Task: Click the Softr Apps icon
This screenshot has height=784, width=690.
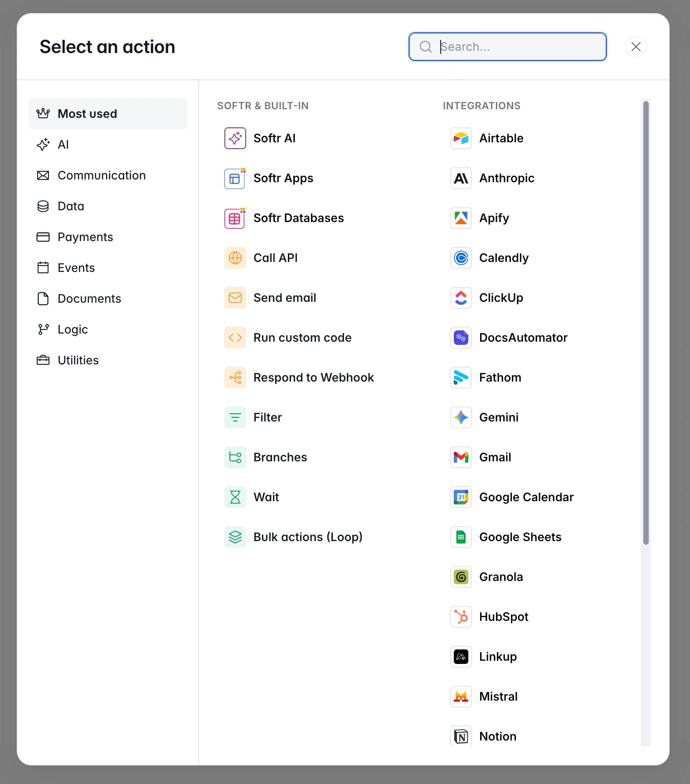Action: [x=235, y=178]
